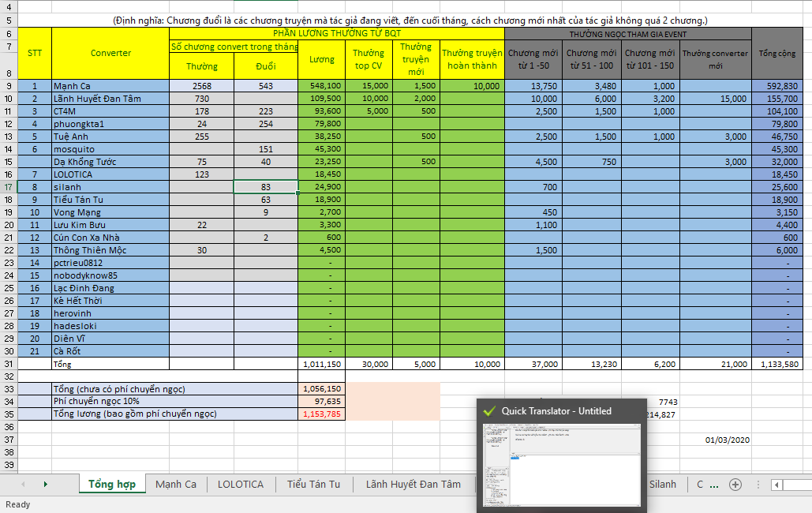
Task: Select the Phí chuyển ngọc 10% cell
Action: (175, 402)
